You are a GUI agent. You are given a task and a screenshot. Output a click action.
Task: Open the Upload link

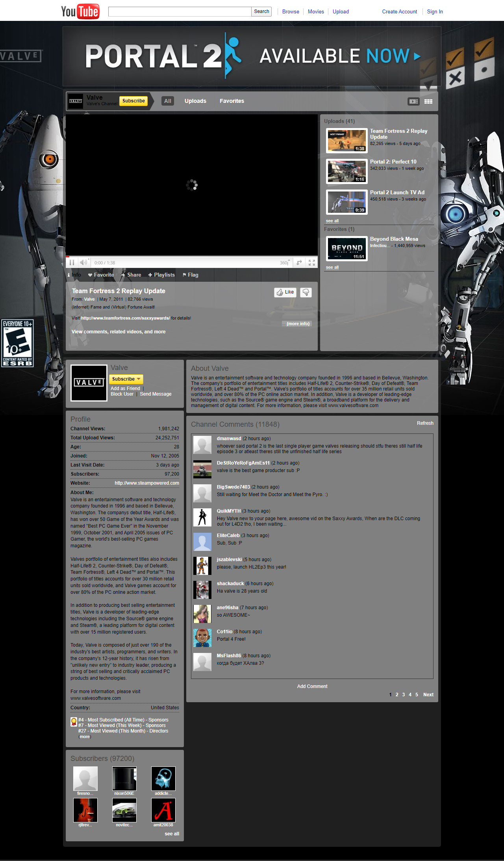tap(341, 11)
